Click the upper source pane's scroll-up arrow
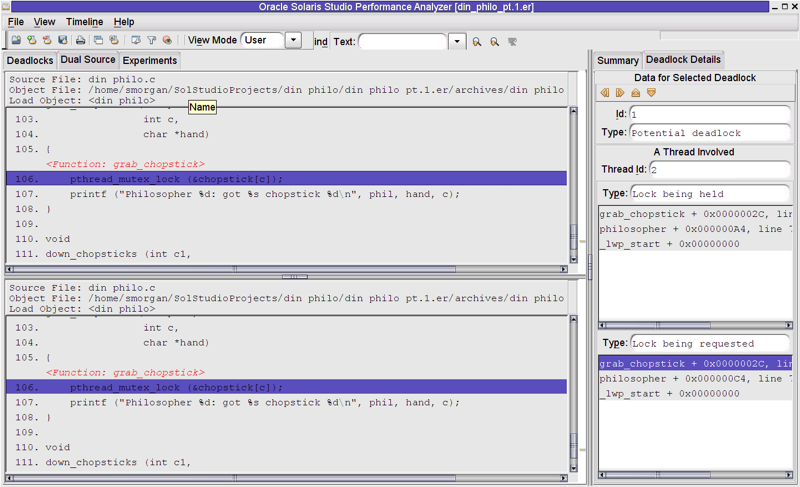The image size is (800, 487). coord(573,111)
